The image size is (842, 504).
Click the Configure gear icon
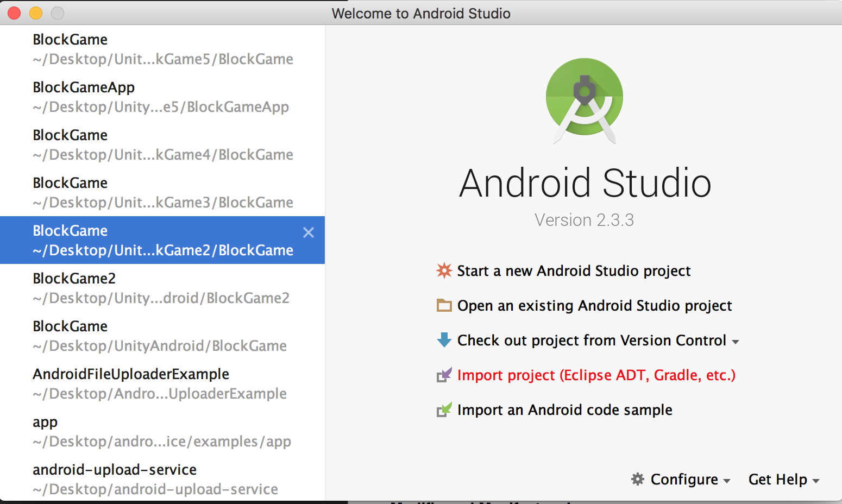pyautogui.click(x=638, y=479)
